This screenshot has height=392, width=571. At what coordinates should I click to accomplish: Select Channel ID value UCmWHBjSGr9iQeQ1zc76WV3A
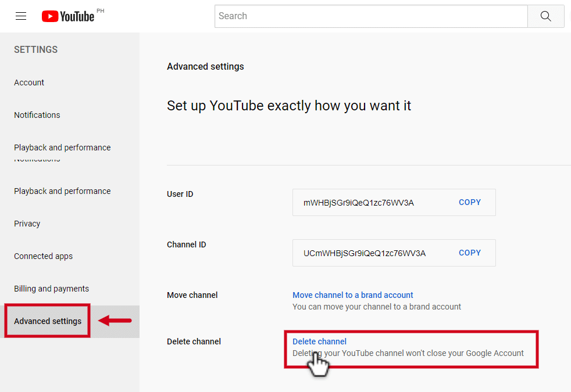[365, 253]
